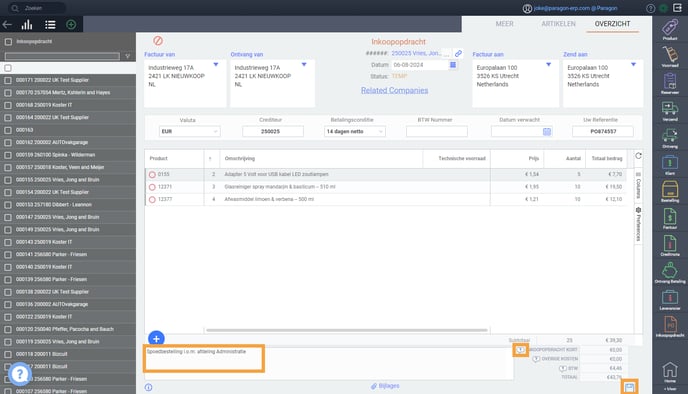Open the Datum calendar picker
Image resolution: width=688 pixels, height=394 pixels.
tap(453, 64)
